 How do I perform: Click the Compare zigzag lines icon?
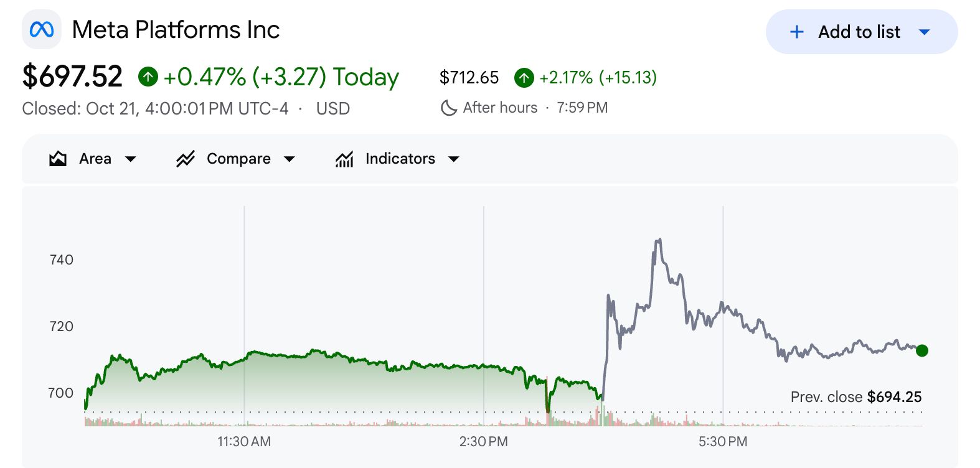pos(186,159)
